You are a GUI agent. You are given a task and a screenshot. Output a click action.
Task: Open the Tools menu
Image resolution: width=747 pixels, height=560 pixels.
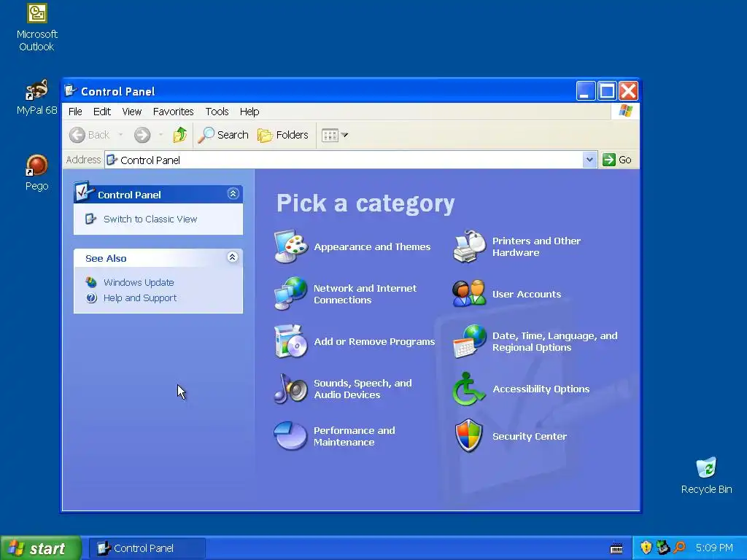click(217, 112)
